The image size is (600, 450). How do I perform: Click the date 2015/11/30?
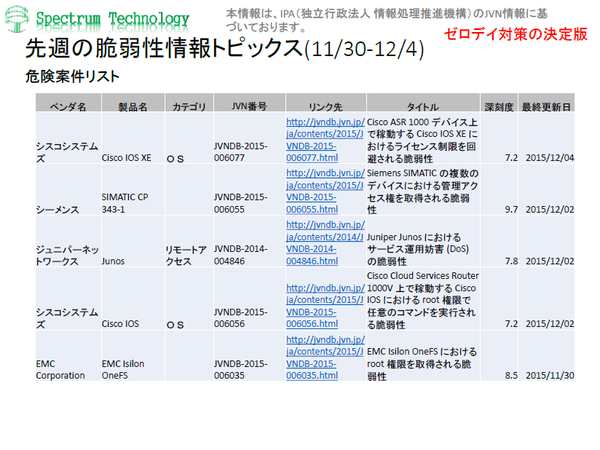(550, 375)
